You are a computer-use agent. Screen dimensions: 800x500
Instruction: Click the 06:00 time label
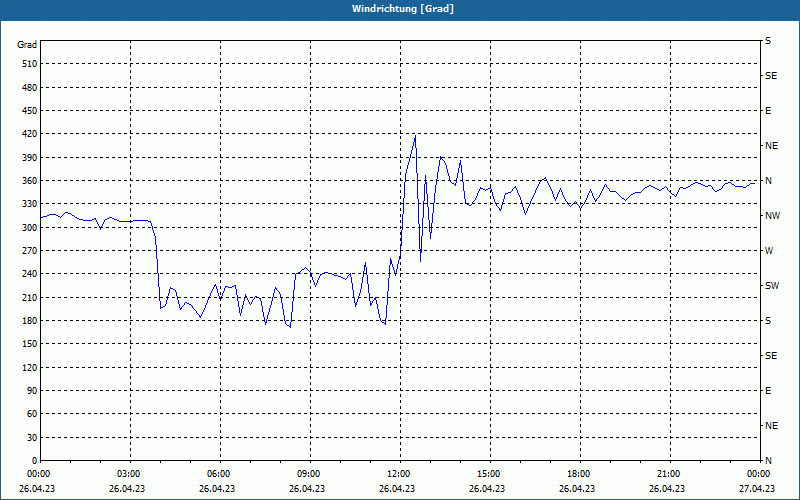(x=217, y=474)
